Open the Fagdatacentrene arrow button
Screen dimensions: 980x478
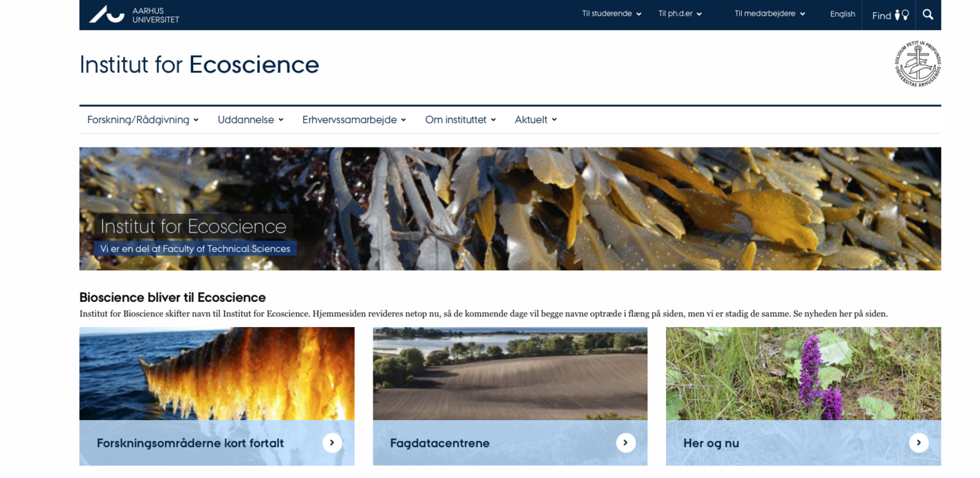(x=626, y=443)
